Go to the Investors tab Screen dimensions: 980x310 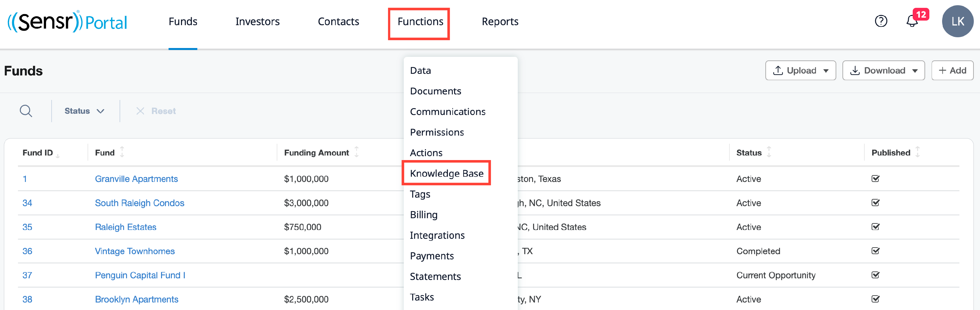(x=257, y=22)
